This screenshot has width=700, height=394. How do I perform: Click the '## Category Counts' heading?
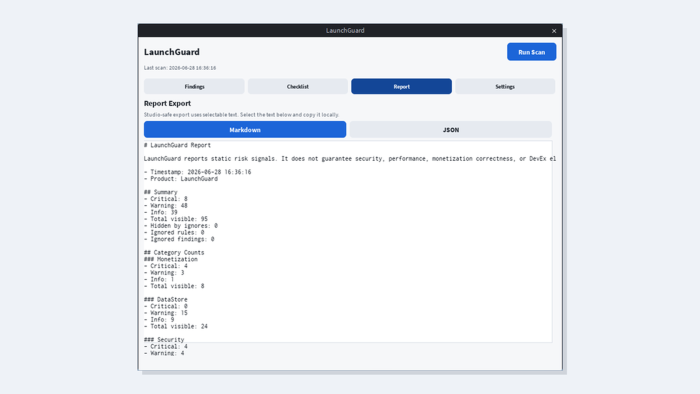(174, 252)
